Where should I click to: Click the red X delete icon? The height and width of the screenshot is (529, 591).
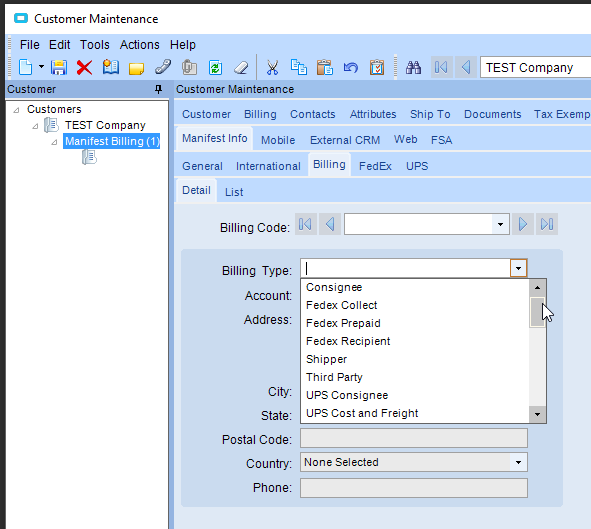pos(84,68)
